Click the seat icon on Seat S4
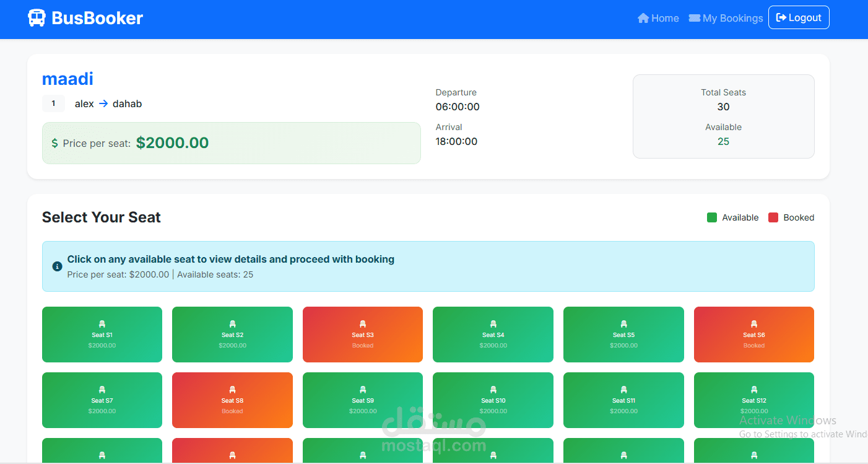 [x=493, y=324]
